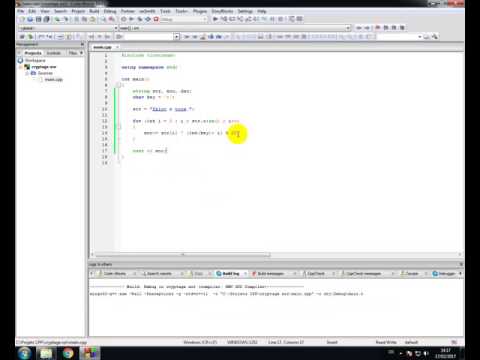The width and height of the screenshot is (480, 360).
Task: Open the Debug menu
Action: click(110, 11)
